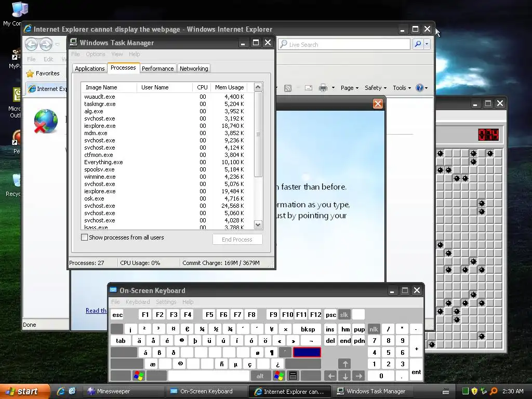Click the green CPU usage tray icon
Viewport: 532px width, 399px height.
point(465,391)
